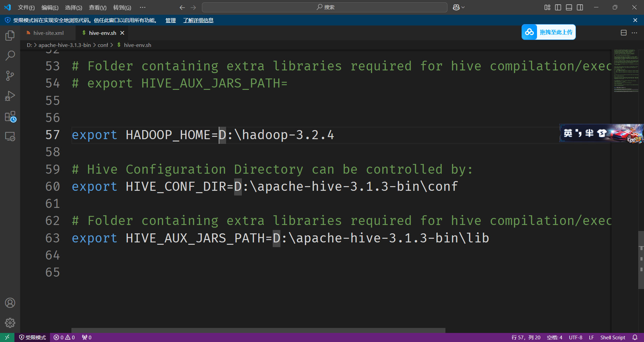Screen dimensions: 644x342
Task: Open the Manage settings gear menu
Action: pos(10,323)
